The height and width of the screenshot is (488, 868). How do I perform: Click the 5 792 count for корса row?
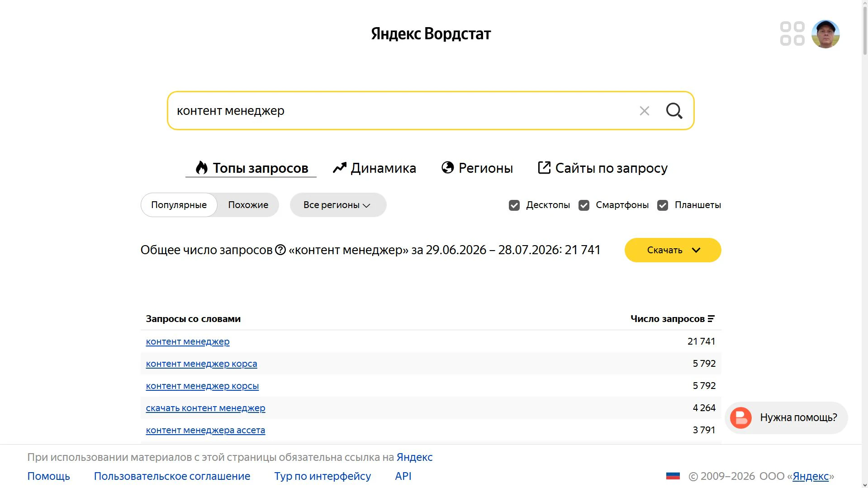pyautogui.click(x=704, y=364)
